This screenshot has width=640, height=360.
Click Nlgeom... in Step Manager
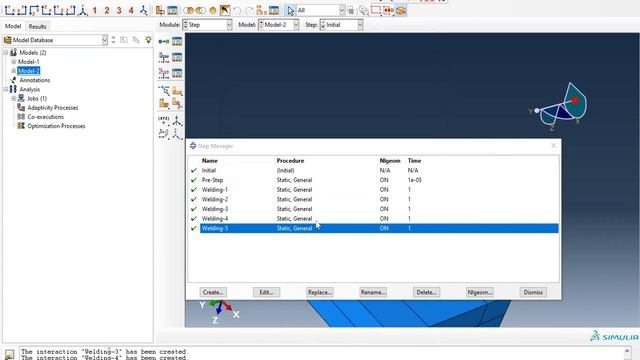[x=480, y=292]
